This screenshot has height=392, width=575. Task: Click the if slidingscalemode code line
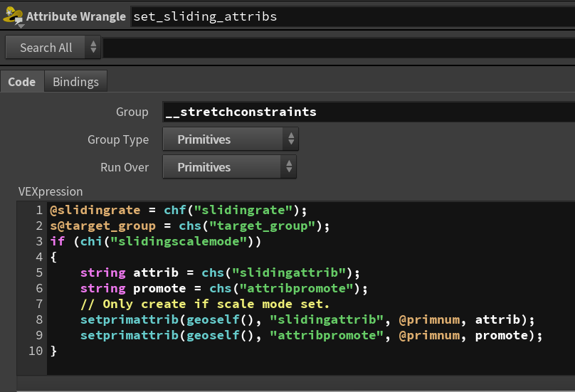156,241
